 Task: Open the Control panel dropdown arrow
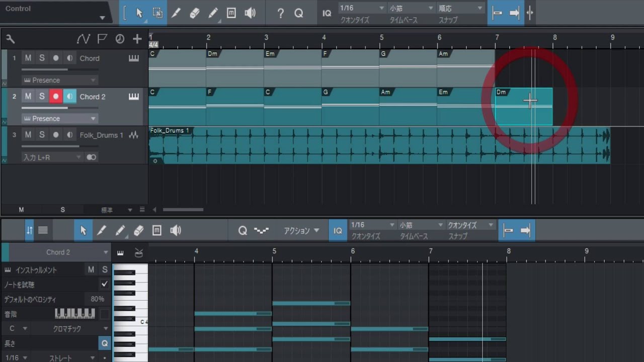(102, 18)
